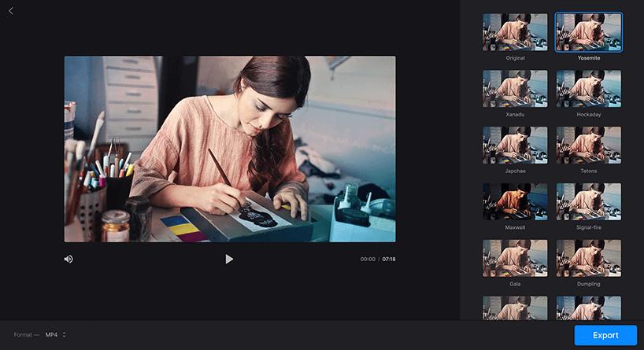Choose the Japchae filter thumbnail

click(515, 146)
